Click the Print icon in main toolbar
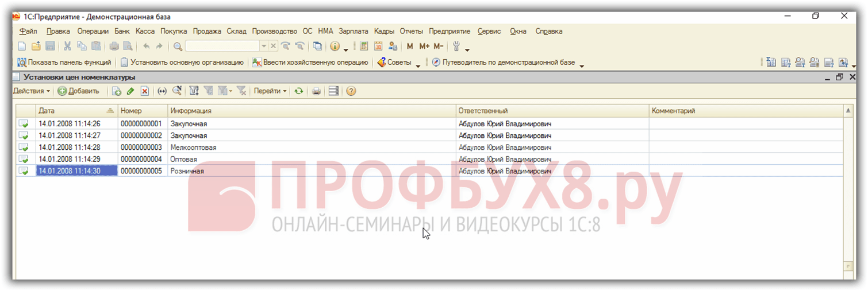Screen dimensions: 868x291 [114, 46]
